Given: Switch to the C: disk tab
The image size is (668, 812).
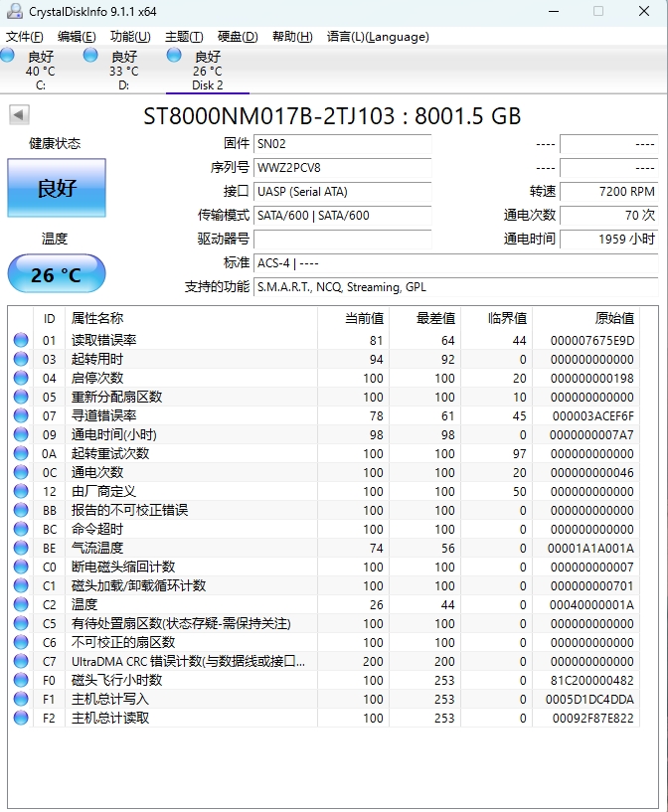Looking at the screenshot, I should [41, 71].
